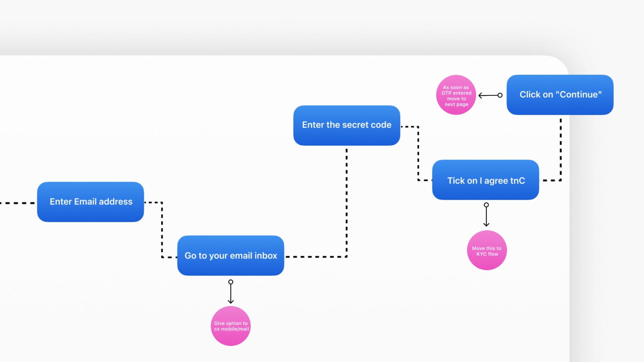Select the "Enter Email address" step box
This screenshot has height=362, width=644.
pos(91,202)
